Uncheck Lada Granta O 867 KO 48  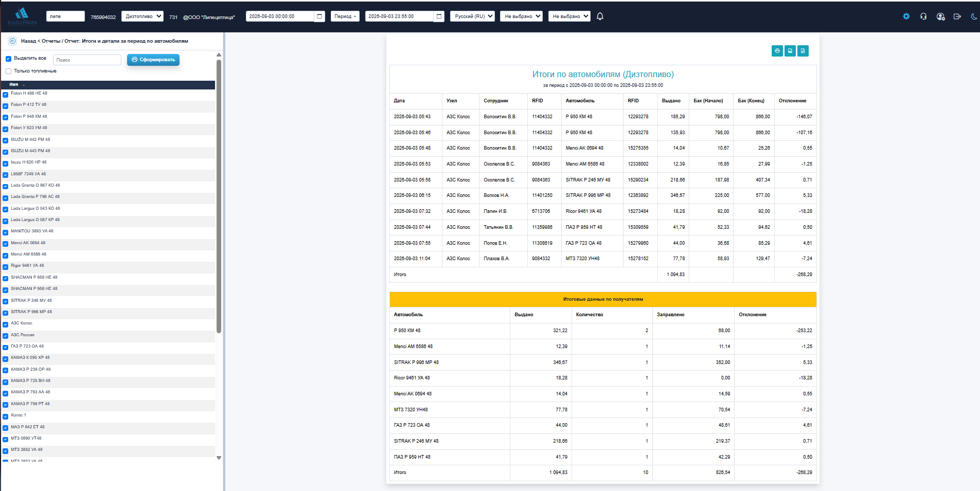click(x=6, y=186)
